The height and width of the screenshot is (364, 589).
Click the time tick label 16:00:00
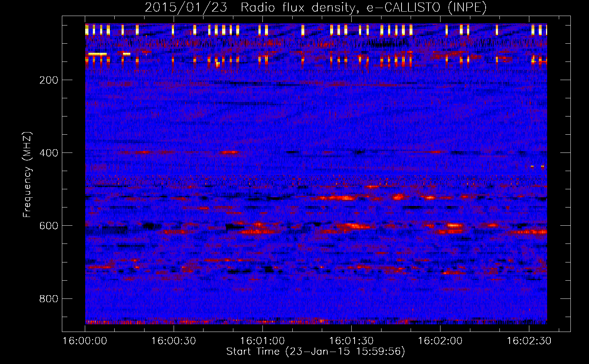point(85,341)
